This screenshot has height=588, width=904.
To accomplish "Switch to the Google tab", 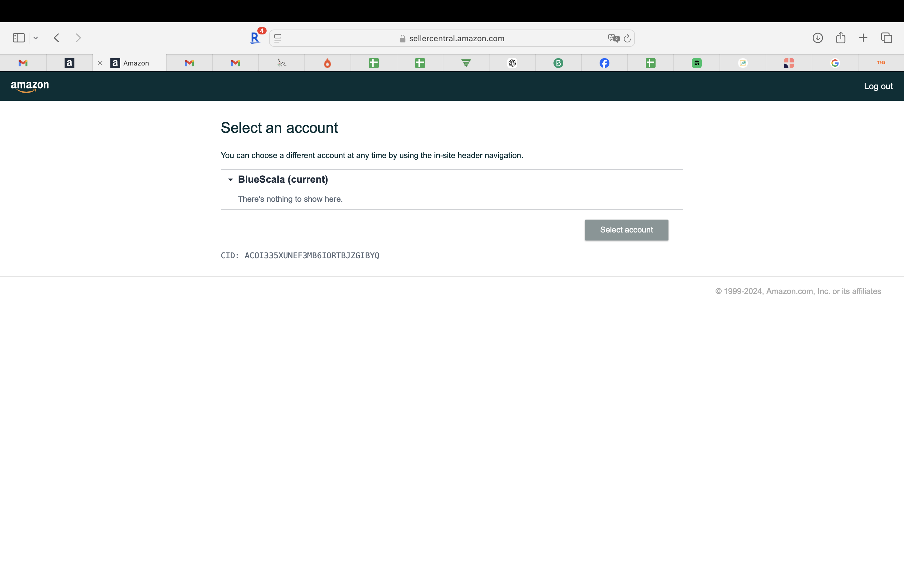I will click(835, 63).
